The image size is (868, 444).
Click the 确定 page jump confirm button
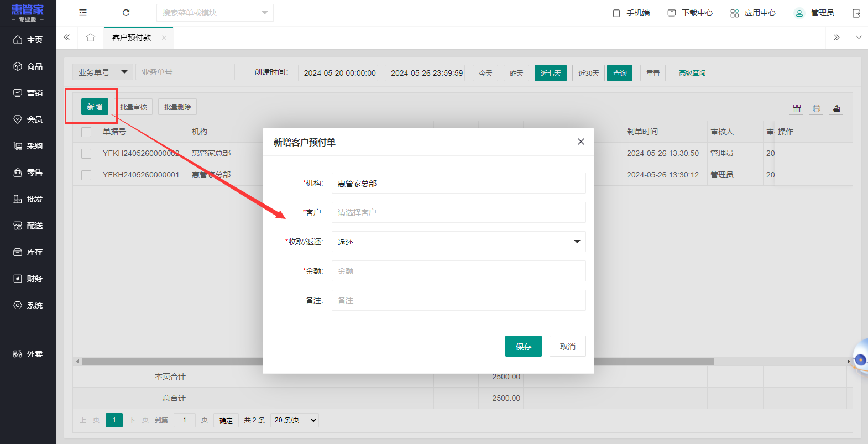coord(226,420)
